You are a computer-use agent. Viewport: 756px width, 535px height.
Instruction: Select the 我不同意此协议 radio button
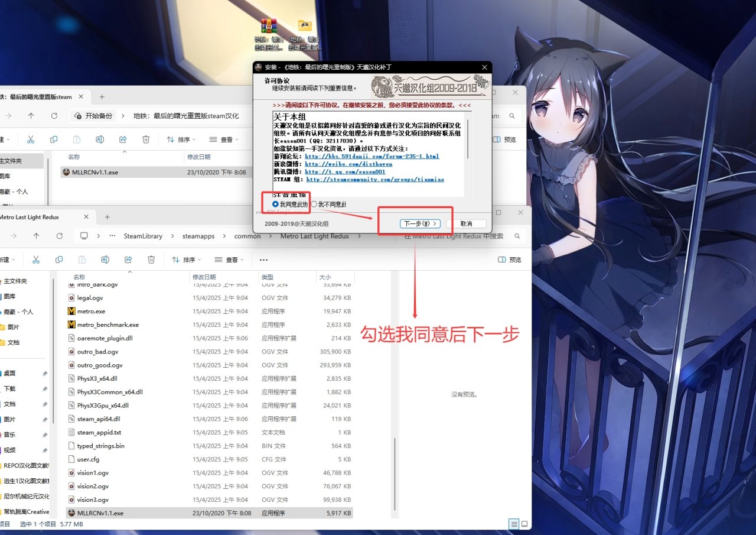click(314, 204)
